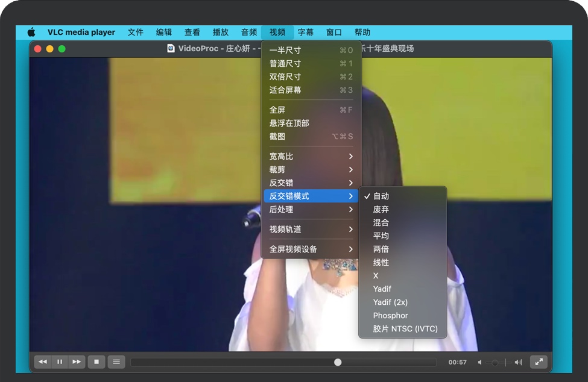588x382 pixels.
Task: Stop playback with the stop button
Action: (x=96, y=362)
